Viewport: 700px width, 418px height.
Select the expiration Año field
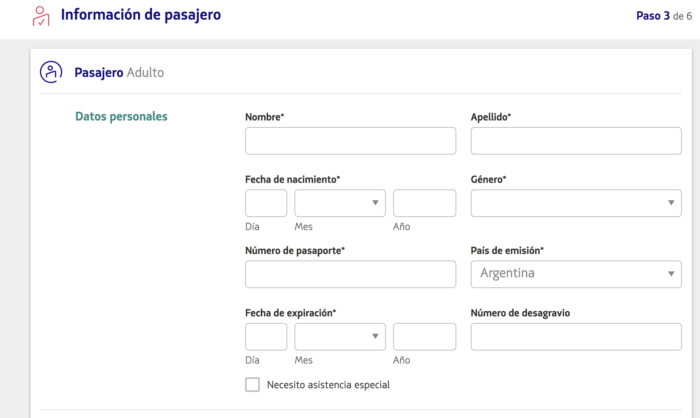425,337
